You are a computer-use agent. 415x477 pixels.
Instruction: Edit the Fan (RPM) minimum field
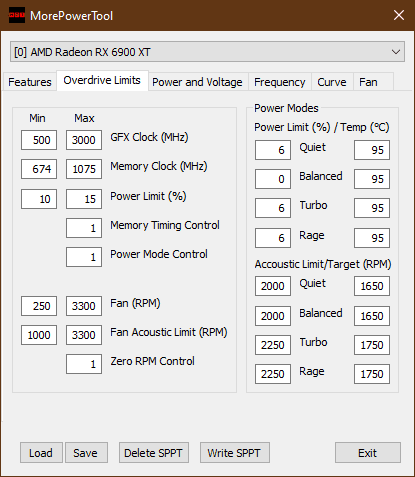click(x=39, y=306)
